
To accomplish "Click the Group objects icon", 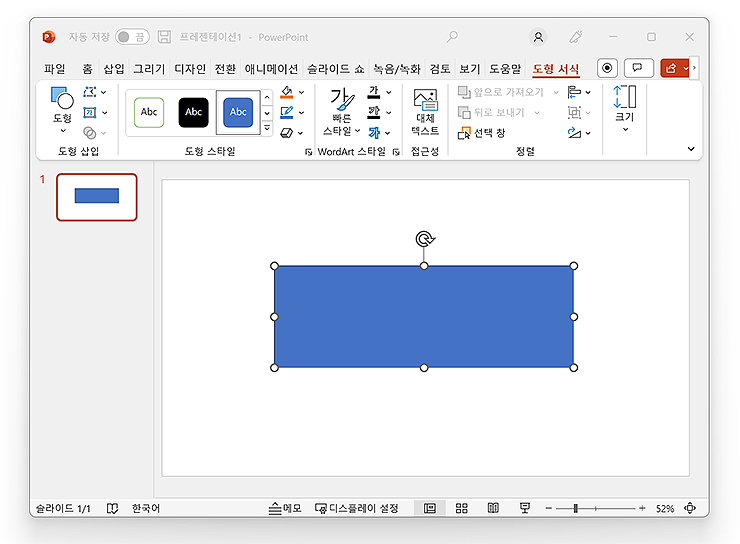I will tap(574, 112).
